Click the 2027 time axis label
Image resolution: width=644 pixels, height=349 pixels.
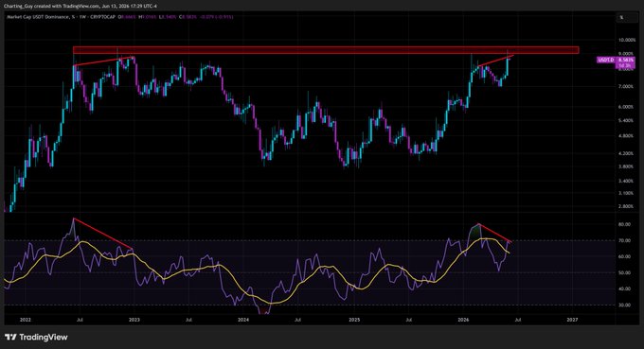572,320
